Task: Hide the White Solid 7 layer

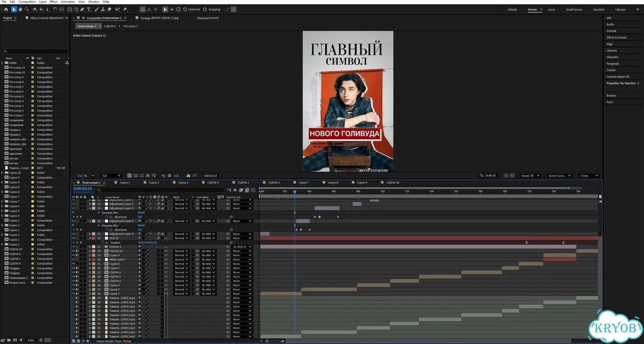Action: 73,260
